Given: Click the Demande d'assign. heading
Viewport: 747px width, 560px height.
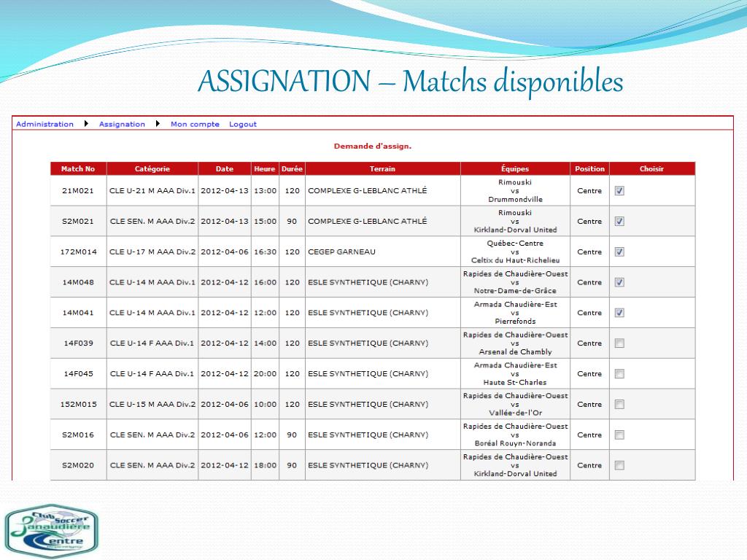Looking at the screenshot, I should click(373, 146).
